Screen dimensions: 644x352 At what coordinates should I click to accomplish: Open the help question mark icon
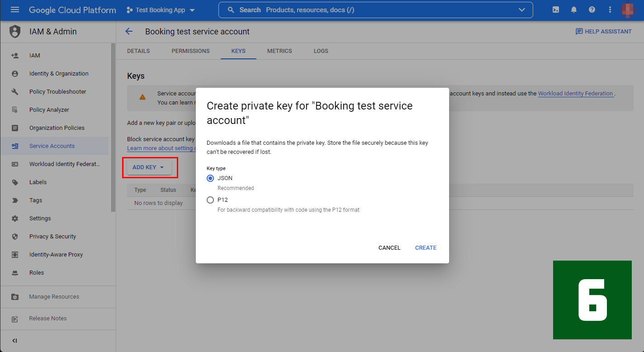click(592, 10)
